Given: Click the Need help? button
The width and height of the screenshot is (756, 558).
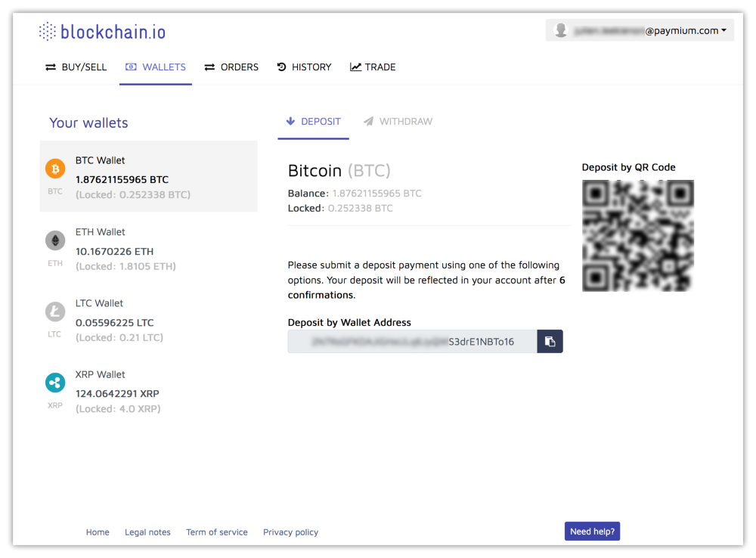Looking at the screenshot, I should click(x=592, y=532).
